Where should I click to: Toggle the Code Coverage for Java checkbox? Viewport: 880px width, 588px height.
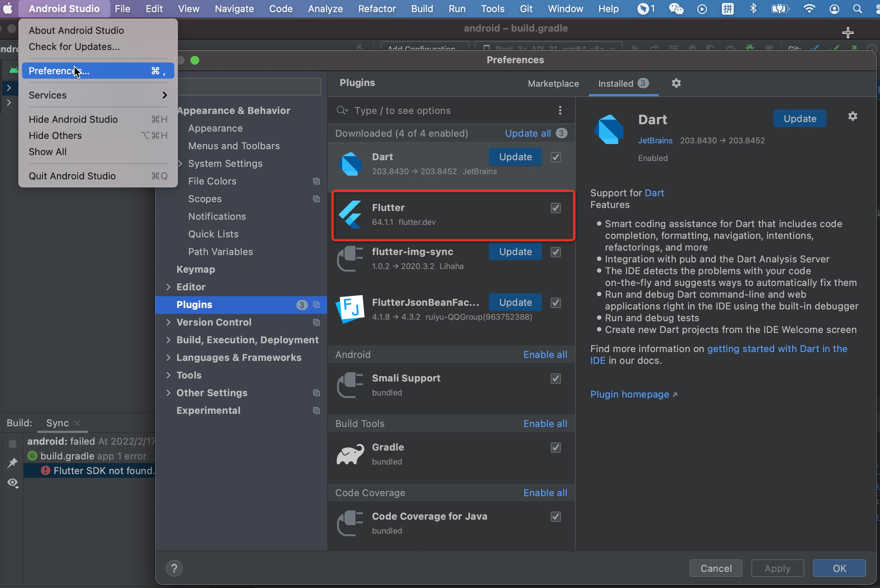555,517
